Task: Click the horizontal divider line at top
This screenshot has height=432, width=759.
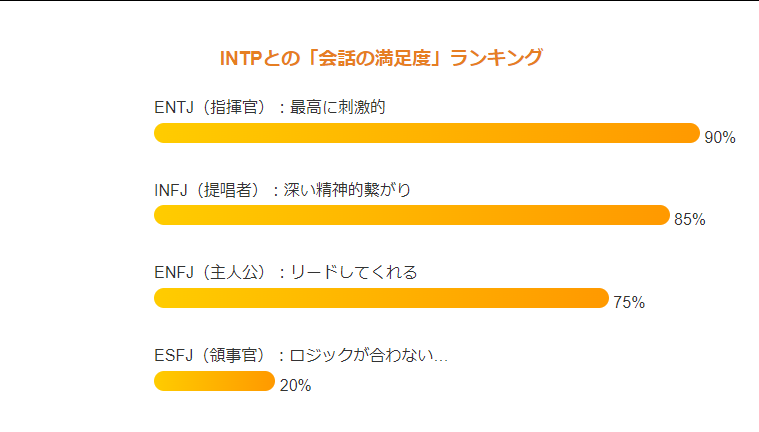Action: (379, 1)
